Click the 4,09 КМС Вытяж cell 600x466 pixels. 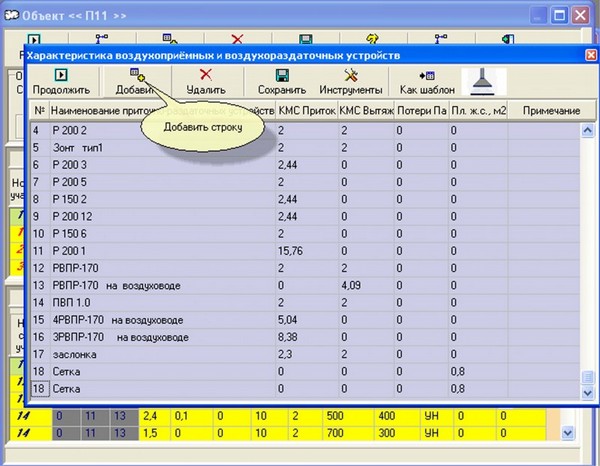click(x=366, y=285)
